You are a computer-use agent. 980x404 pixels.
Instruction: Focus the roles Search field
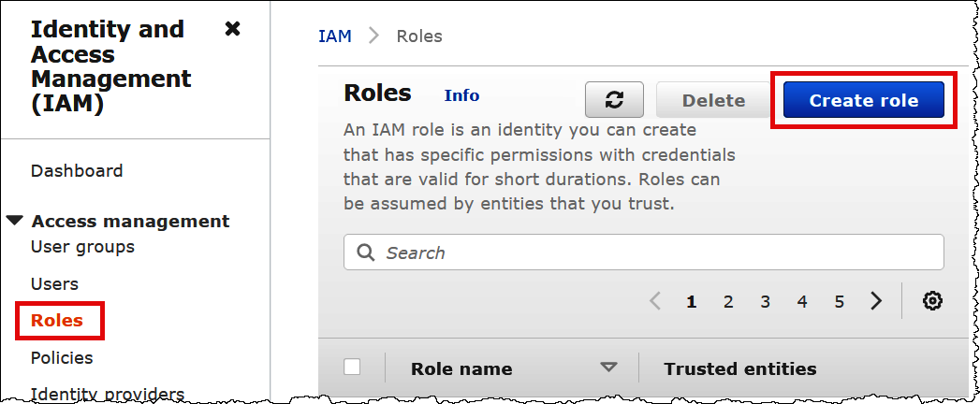click(x=655, y=252)
